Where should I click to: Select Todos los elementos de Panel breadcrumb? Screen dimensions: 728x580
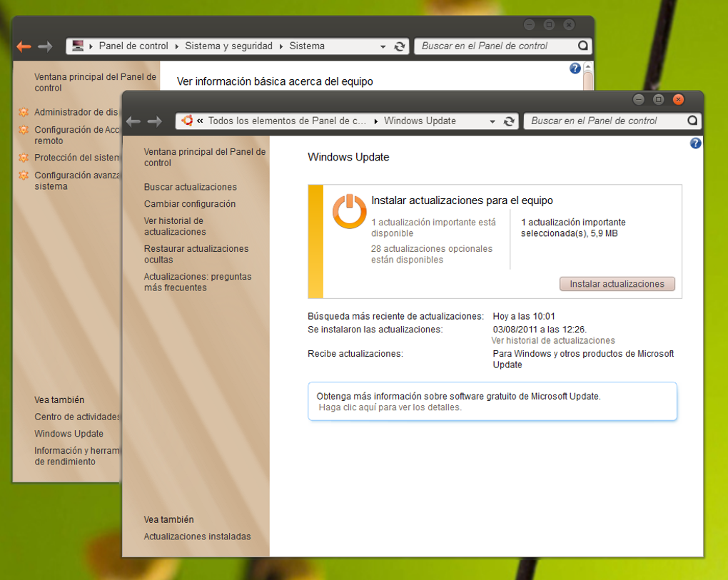tap(287, 121)
